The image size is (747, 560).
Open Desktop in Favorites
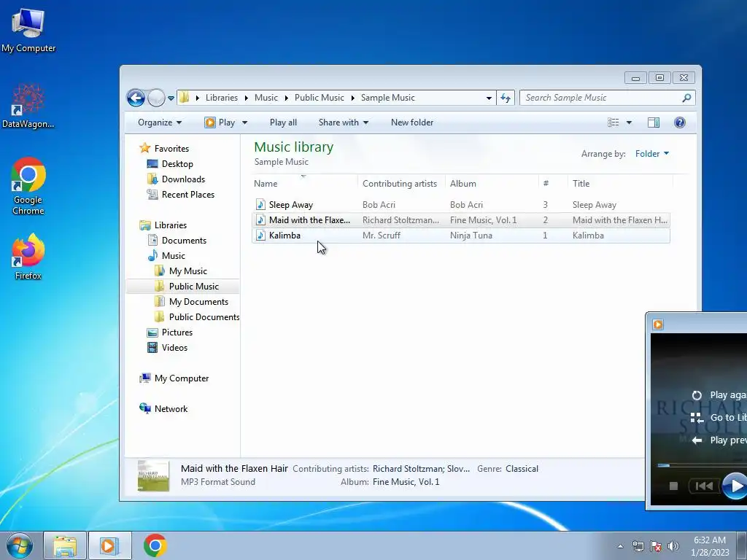(177, 164)
